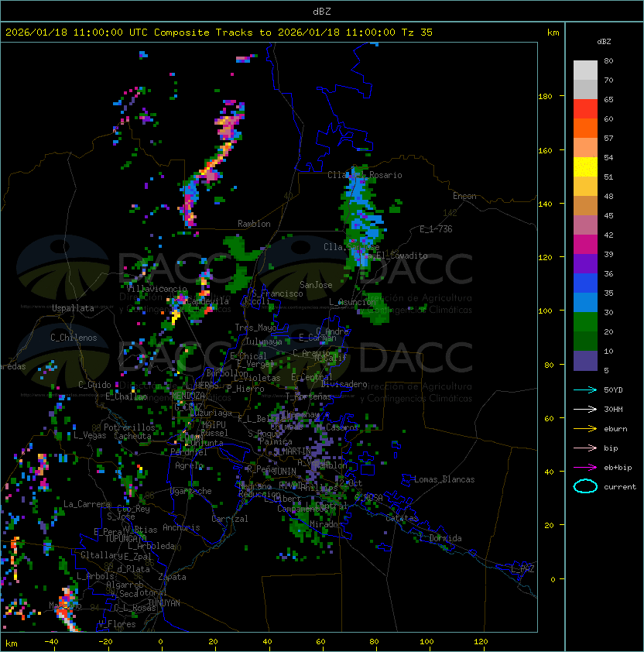This screenshot has height=652, width=644.
Task: Click the cyan ellipse icon for current
Action: point(585,486)
